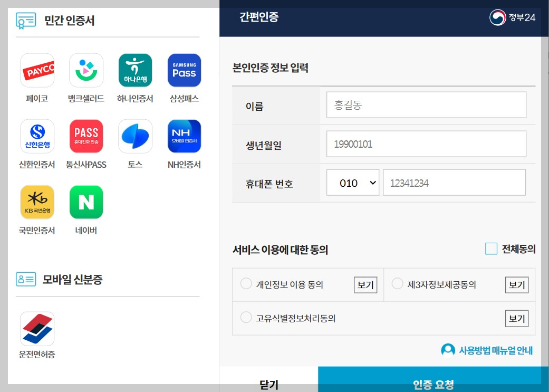This screenshot has width=549, height=392.
Task: Choose the red PASS carrier authentication icon
Action: click(x=86, y=136)
